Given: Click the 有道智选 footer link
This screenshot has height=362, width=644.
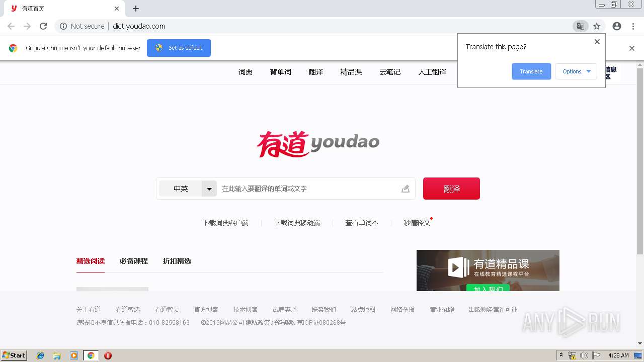Looking at the screenshot, I should click(128, 309).
